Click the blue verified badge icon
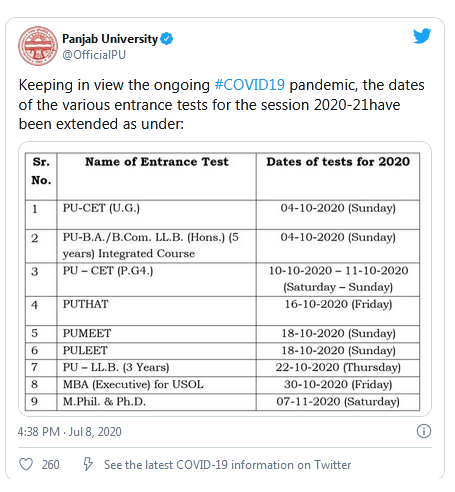 167,39
